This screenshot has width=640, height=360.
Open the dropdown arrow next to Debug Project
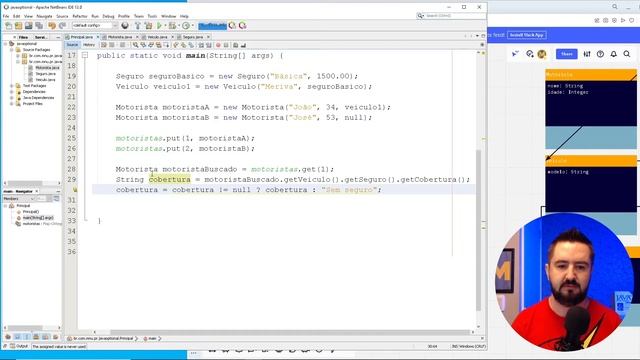click(178, 26)
